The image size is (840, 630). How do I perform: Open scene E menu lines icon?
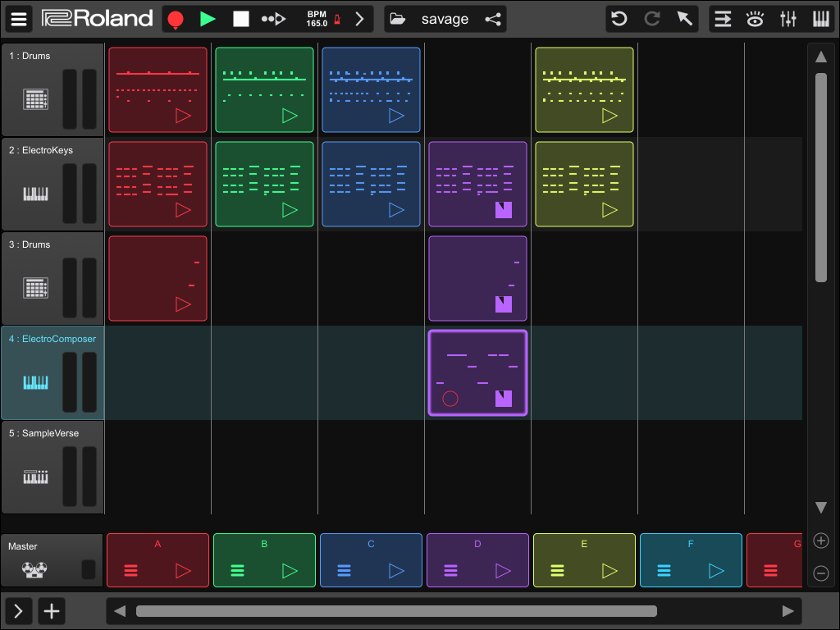pyautogui.click(x=557, y=571)
